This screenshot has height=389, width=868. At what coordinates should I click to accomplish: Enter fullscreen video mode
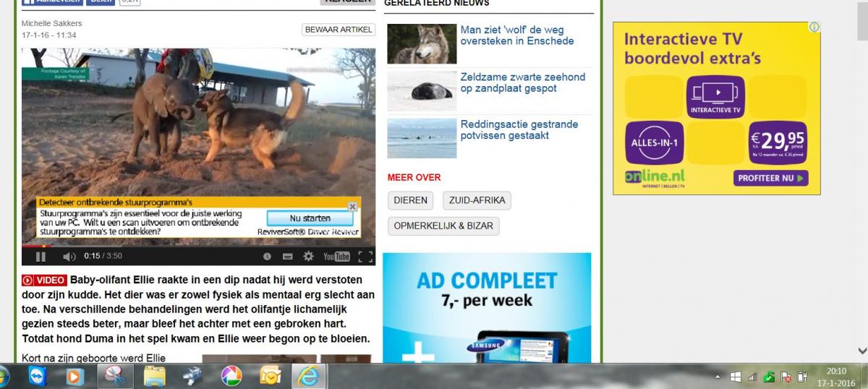point(365,256)
